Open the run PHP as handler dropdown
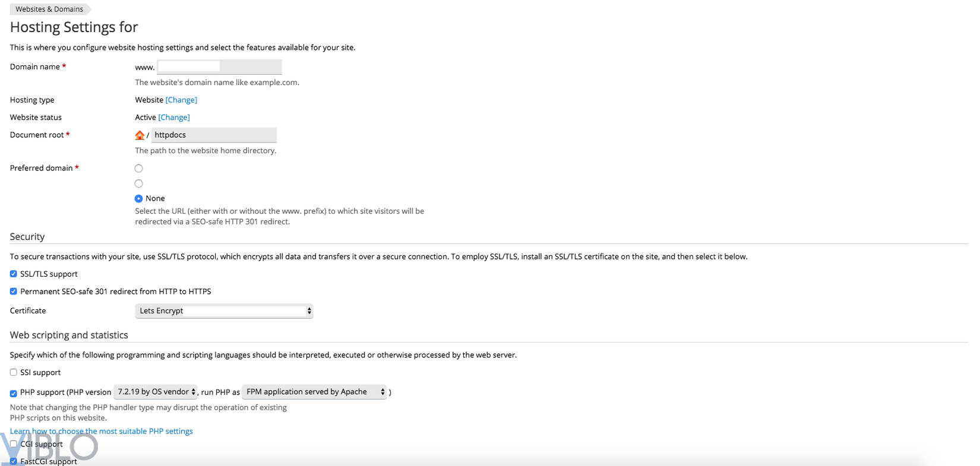980x466 pixels. click(x=314, y=392)
